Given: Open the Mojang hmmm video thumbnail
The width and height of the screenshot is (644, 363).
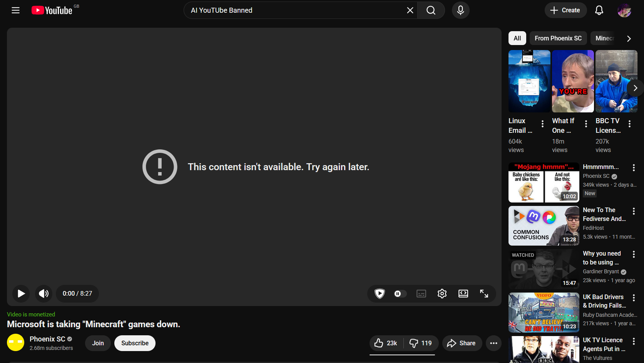Looking at the screenshot, I should (x=544, y=182).
